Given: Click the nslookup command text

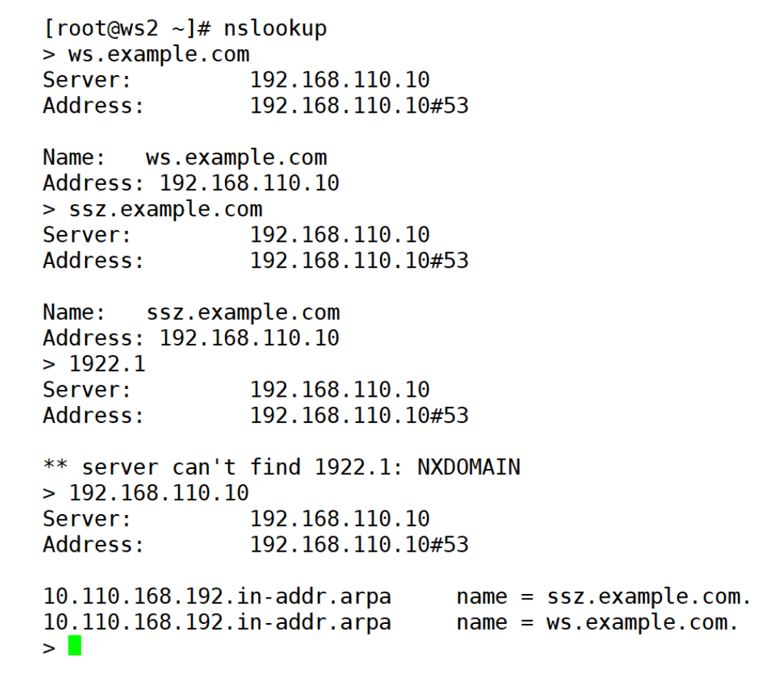Looking at the screenshot, I should point(275,28).
